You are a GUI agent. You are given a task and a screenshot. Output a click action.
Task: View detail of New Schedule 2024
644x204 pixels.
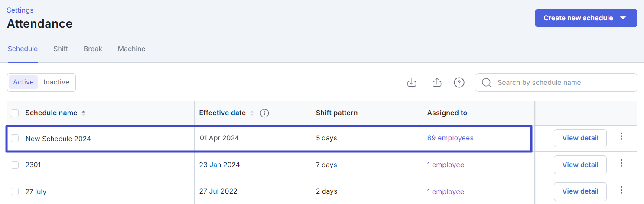coord(580,138)
